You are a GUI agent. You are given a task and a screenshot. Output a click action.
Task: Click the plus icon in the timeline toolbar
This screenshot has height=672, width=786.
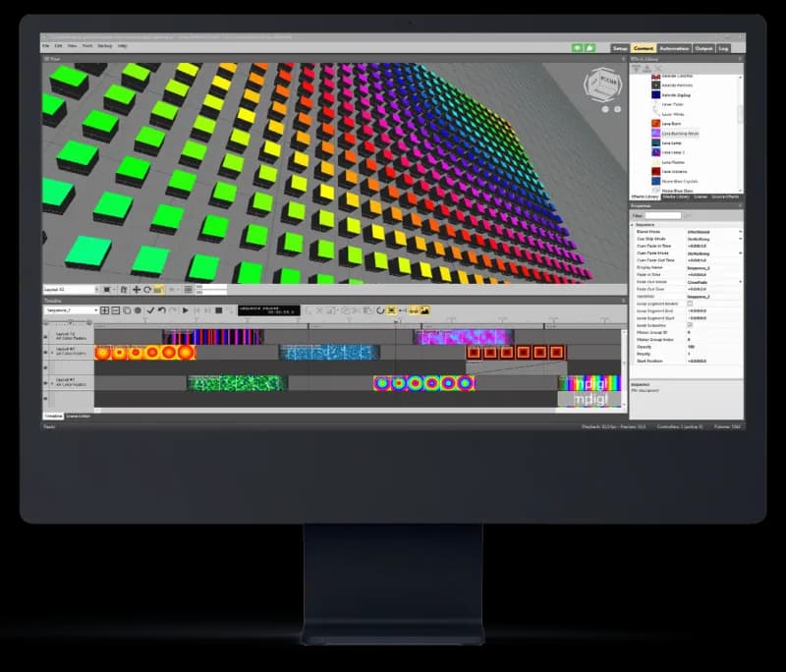coord(105,310)
